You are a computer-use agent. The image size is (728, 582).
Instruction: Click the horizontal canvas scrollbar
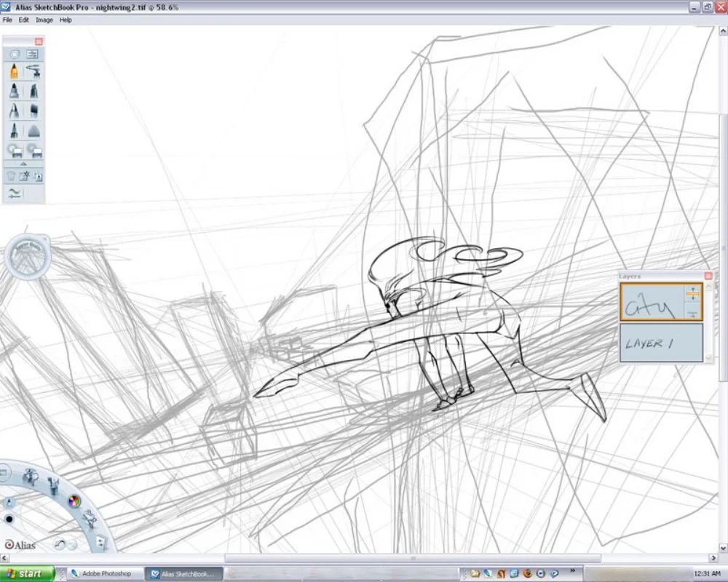413,558
